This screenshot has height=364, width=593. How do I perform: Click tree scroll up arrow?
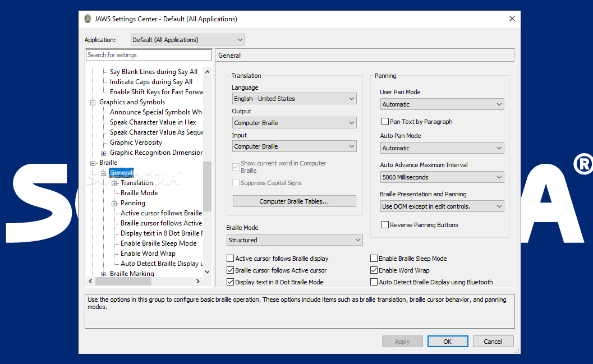(x=207, y=72)
